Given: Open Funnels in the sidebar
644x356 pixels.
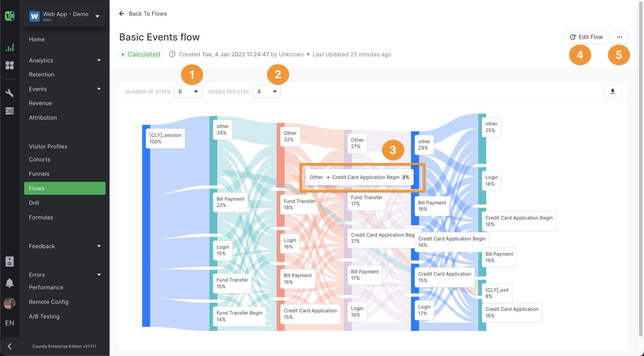Looking at the screenshot, I should pos(39,174).
